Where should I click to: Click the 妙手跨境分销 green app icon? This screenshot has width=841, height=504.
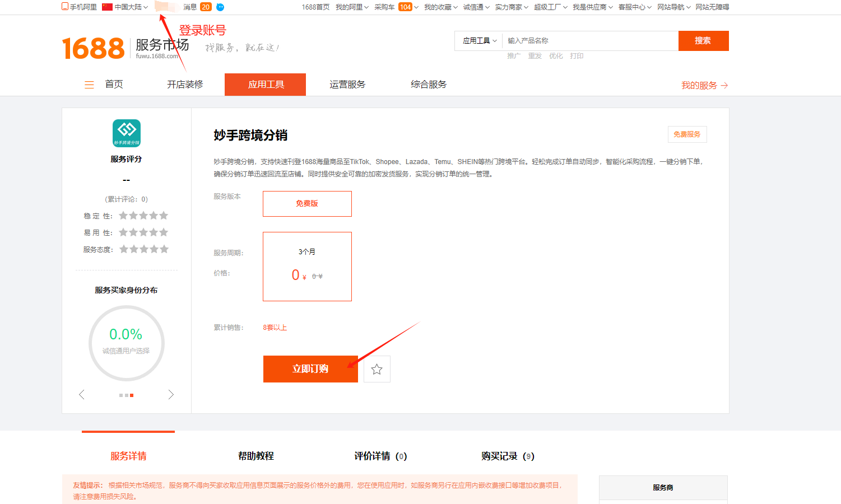pyautogui.click(x=127, y=133)
